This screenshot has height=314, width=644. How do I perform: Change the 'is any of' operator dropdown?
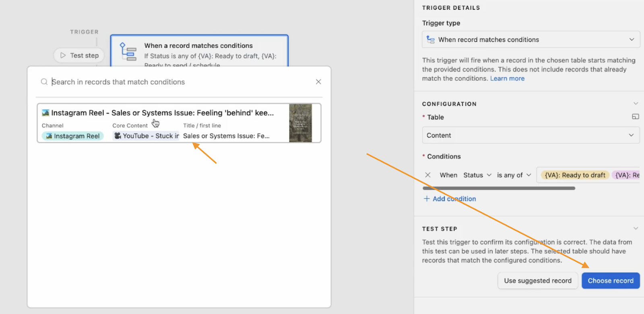[514, 175]
